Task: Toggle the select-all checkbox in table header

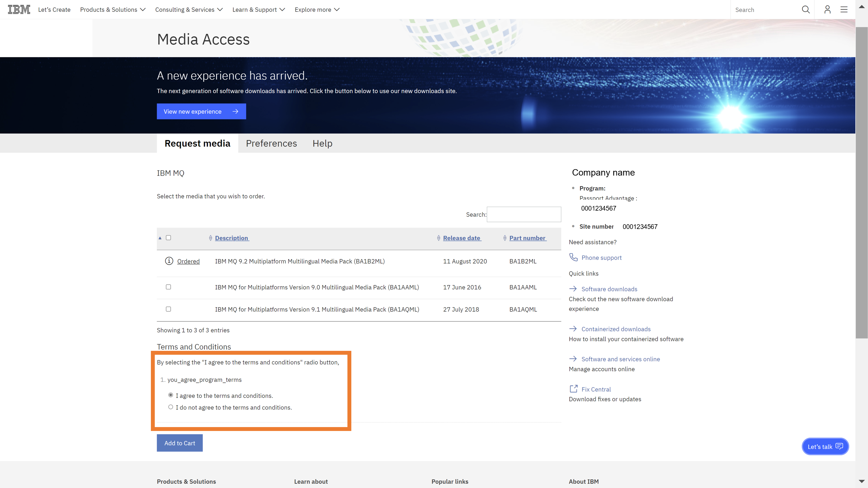Action: tap(168, 238)
